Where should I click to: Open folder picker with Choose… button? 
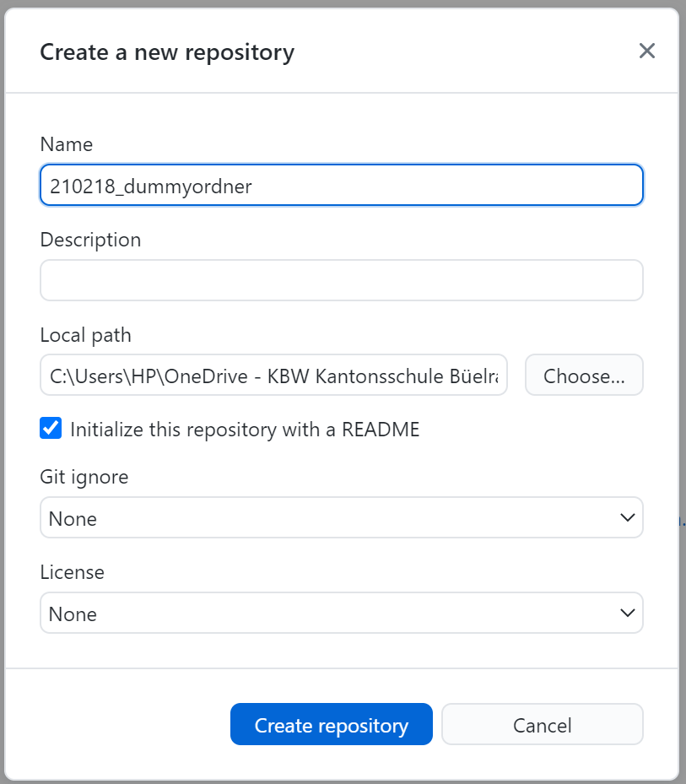click(584, 375)
